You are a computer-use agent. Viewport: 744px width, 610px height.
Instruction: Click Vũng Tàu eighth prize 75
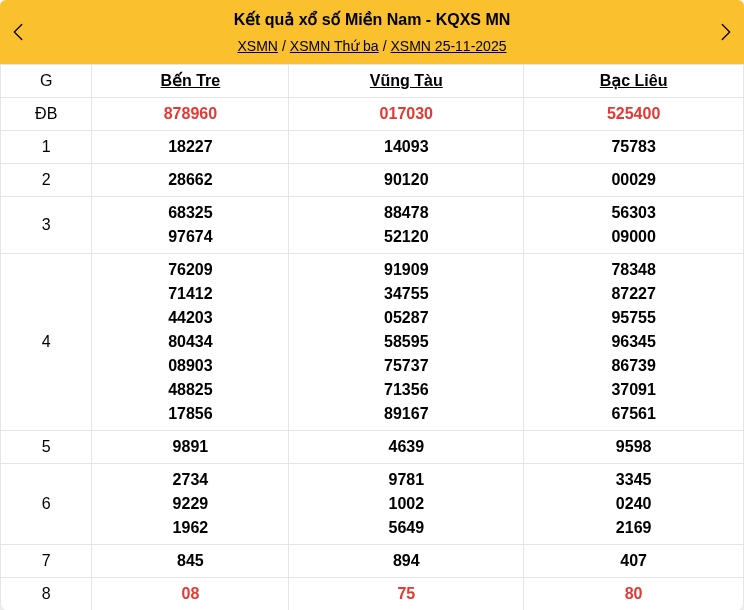point(406,594)
